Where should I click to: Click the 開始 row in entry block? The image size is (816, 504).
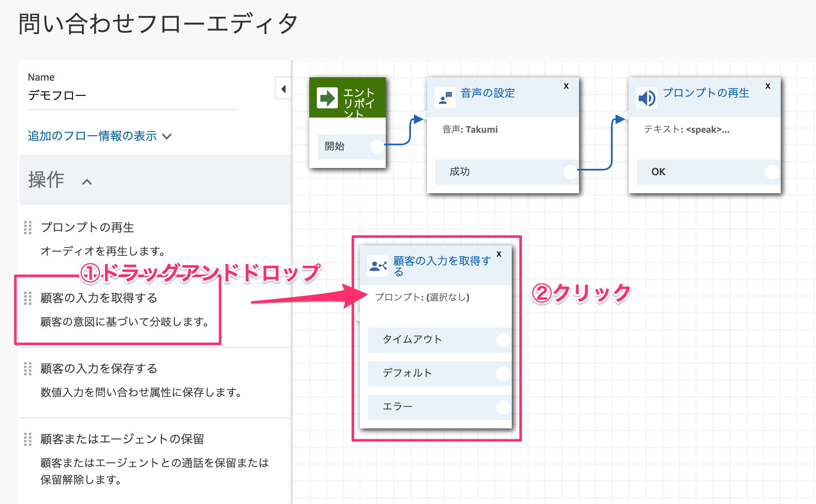[351, 147]
